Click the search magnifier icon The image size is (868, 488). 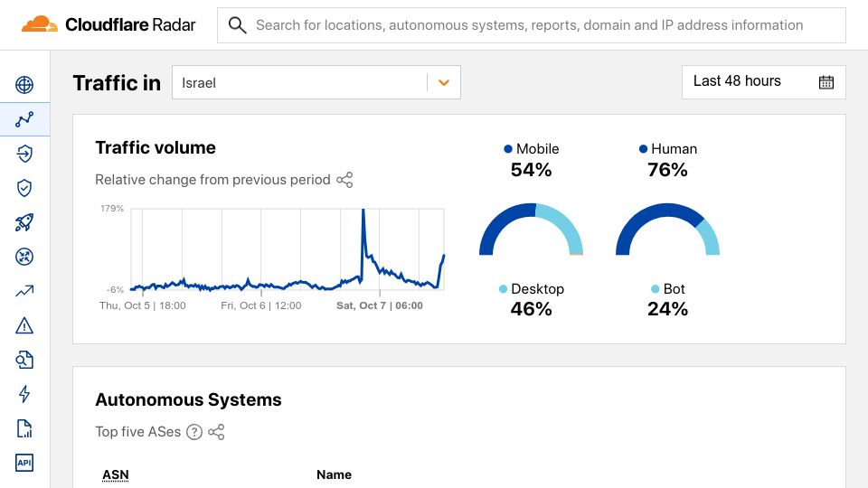(x=237, y=25)
